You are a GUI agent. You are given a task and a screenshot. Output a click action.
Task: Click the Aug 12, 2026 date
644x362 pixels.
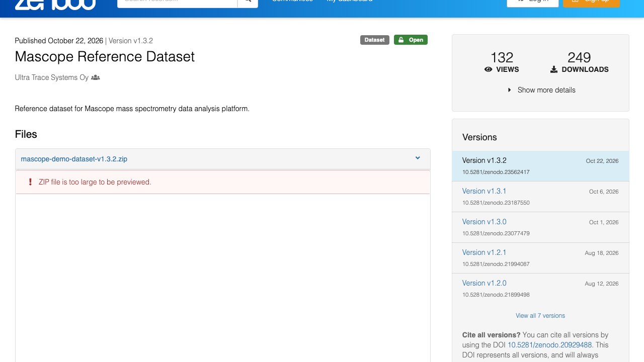(602, 284)
